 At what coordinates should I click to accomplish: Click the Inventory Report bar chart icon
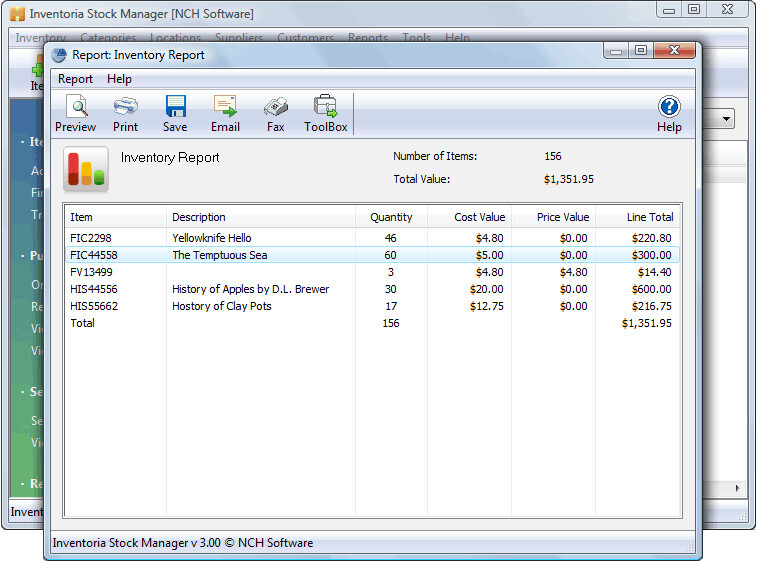(86, 169)
